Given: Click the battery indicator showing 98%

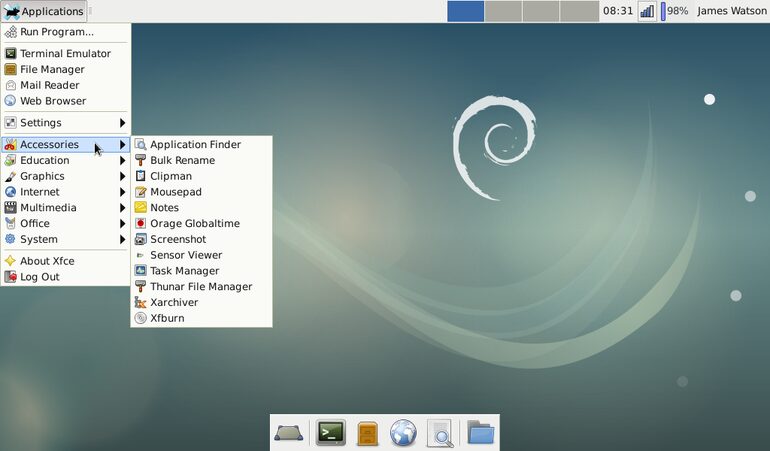Looking at the screenshot, I should click(674, 11).
